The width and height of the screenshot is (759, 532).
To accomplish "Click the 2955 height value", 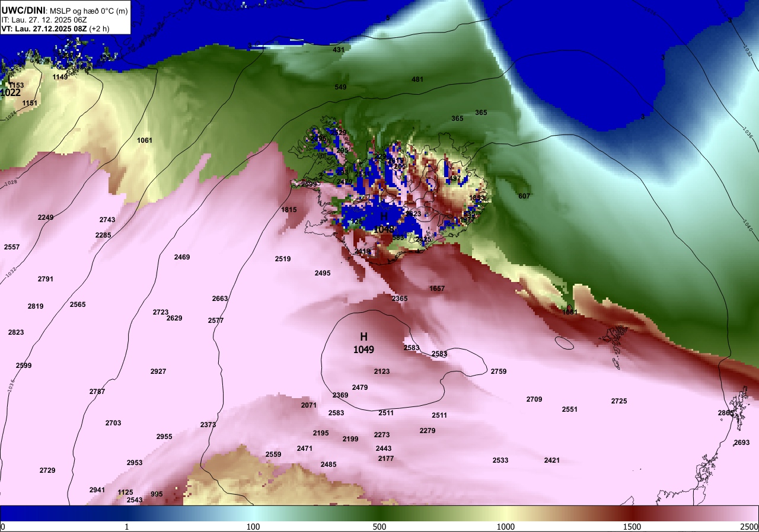I will click(164, 437).
